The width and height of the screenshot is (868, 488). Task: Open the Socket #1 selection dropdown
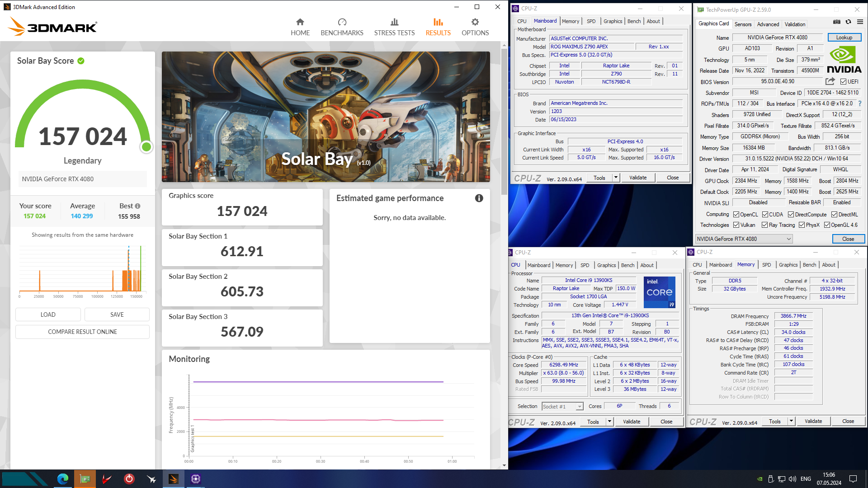pyautogui.click(x=562, y=407)
